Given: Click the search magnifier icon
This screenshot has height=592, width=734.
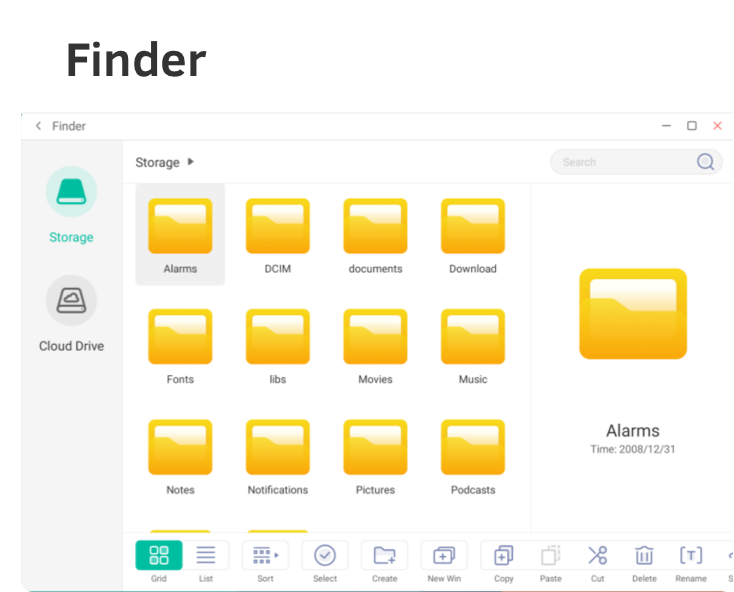Looking at the screenshot, I should 706,162.
